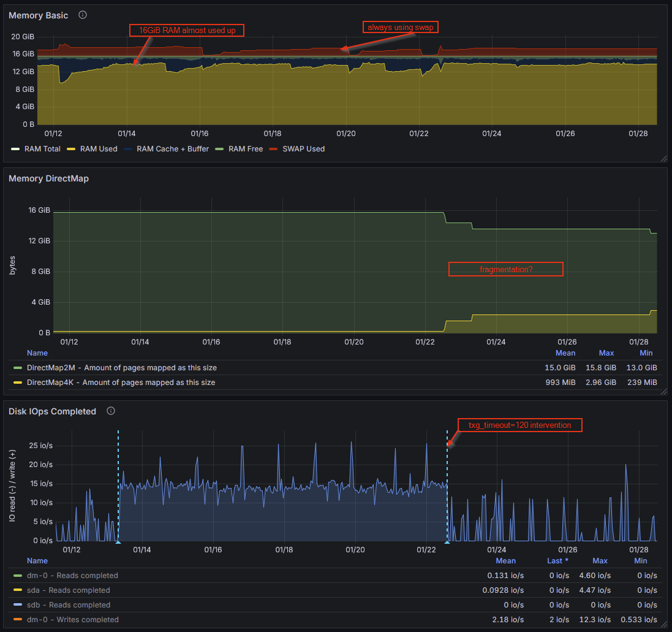Toggle RAM Cache + Buffer series visibility
The width and height of the screenshot is (672, 632).
pos(172,149)
